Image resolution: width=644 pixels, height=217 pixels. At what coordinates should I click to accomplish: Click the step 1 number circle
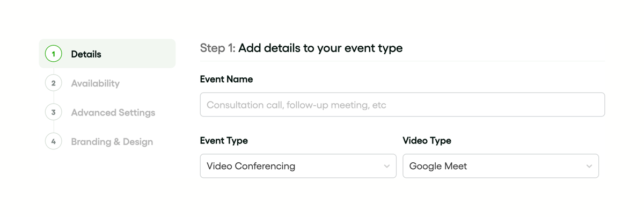pos(53,54)
